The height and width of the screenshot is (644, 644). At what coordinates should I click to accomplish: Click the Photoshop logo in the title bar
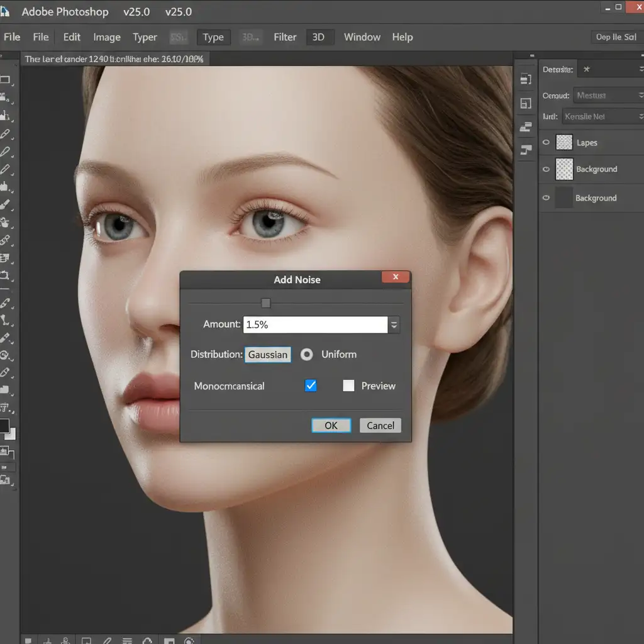point(5,11)
